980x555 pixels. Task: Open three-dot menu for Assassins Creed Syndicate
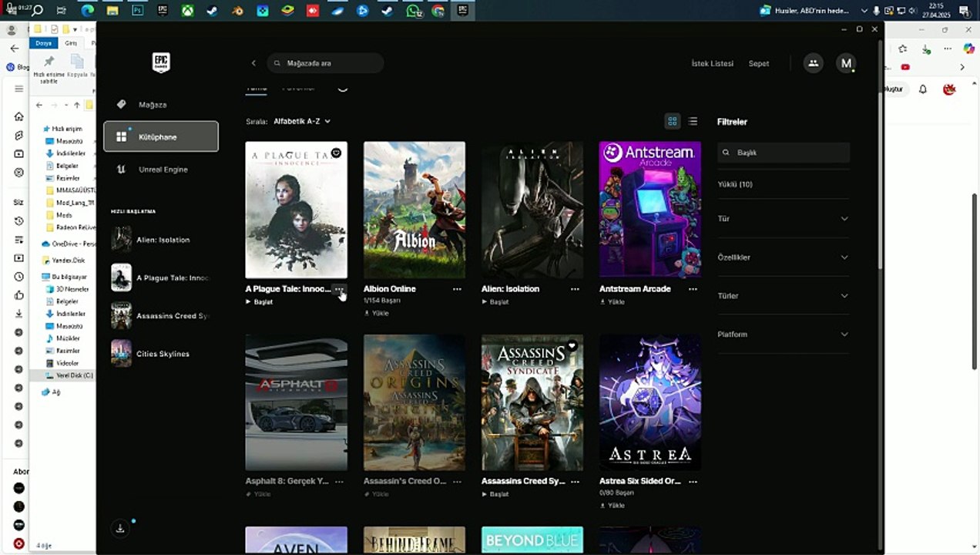[575, 481]
